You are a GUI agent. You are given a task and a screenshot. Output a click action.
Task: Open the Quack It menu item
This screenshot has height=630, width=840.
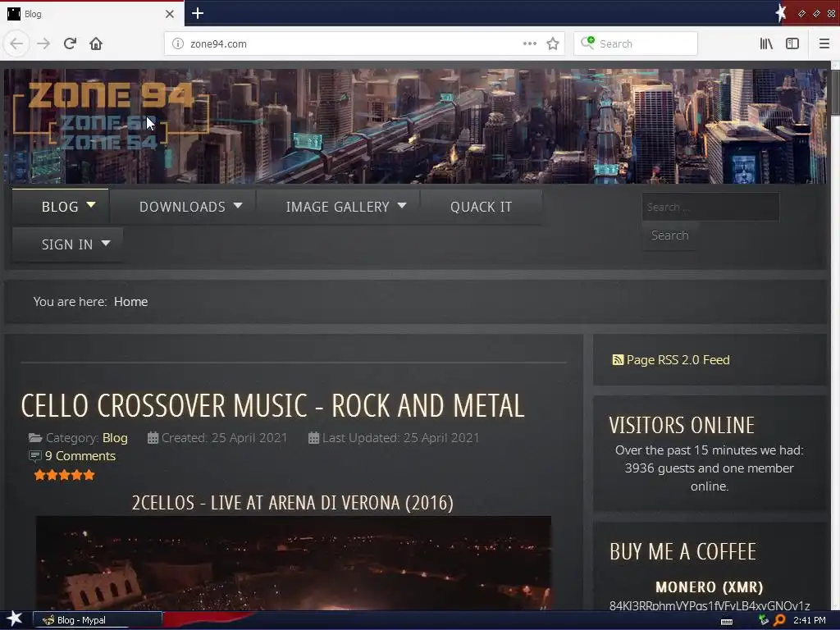[481, 207]
